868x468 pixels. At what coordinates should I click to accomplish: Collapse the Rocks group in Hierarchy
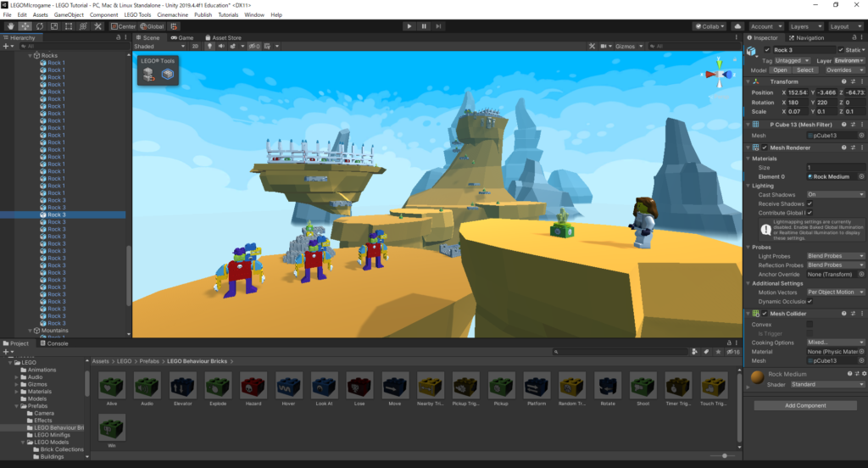pyautogui.click(x=30, y=55)
